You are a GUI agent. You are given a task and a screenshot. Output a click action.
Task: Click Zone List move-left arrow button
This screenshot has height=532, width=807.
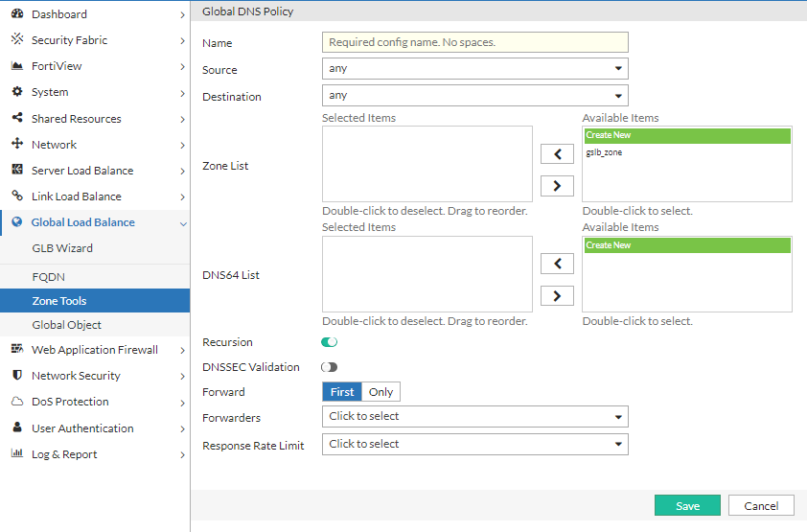pyautogui.click(x=557, y=153)
